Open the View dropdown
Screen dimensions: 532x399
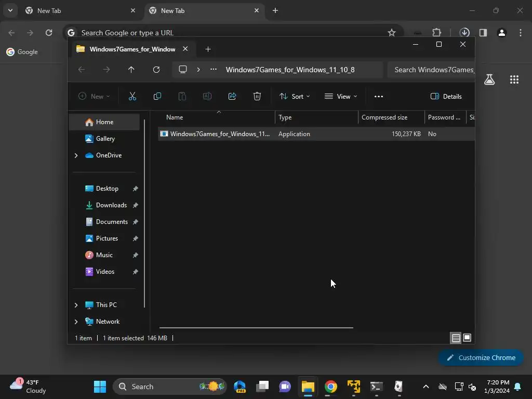coord(341,96)
